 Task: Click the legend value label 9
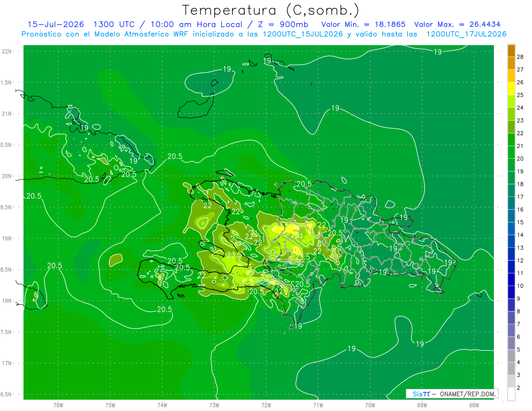point(519,299)
